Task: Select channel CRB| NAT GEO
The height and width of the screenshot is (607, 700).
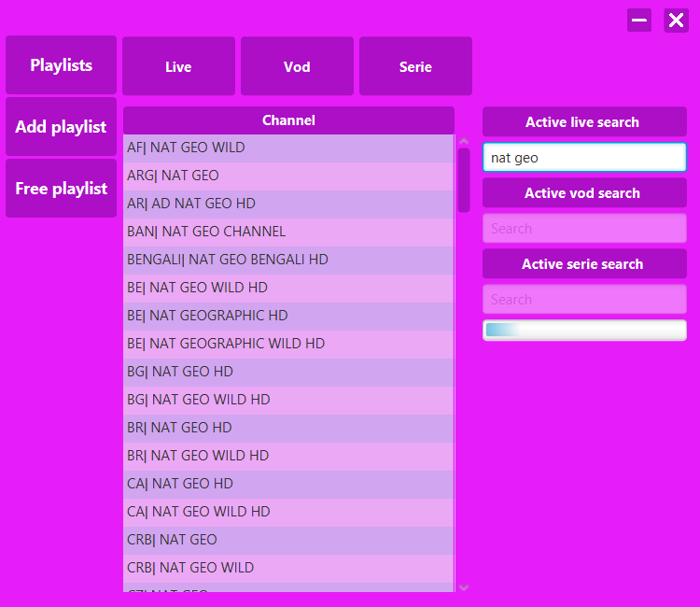Action: 288,541
